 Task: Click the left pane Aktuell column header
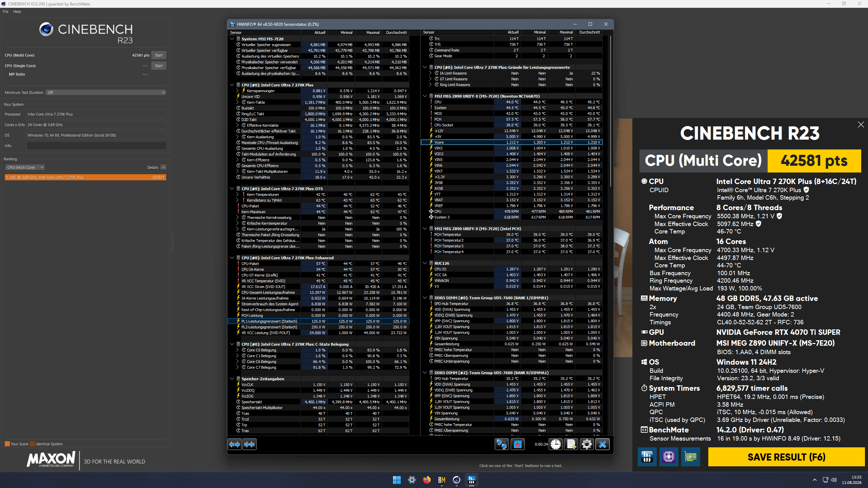[314, 33]
